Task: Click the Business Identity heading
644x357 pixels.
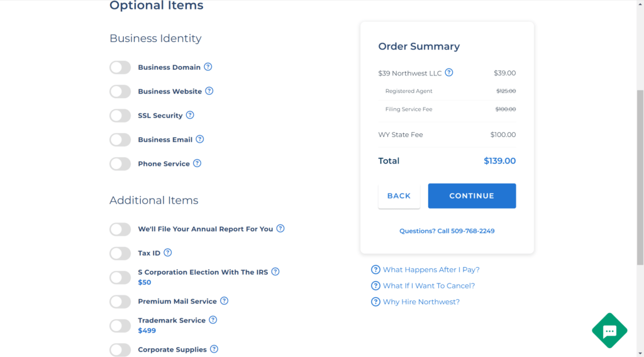Action: [155, 38]
